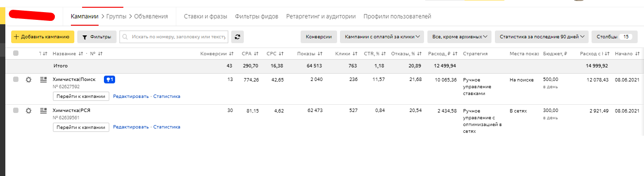The height and width of the screenshot is (176, 644).
Task: Click the list icon beside Химчистка|РСЯ
Action: (43, 111)
